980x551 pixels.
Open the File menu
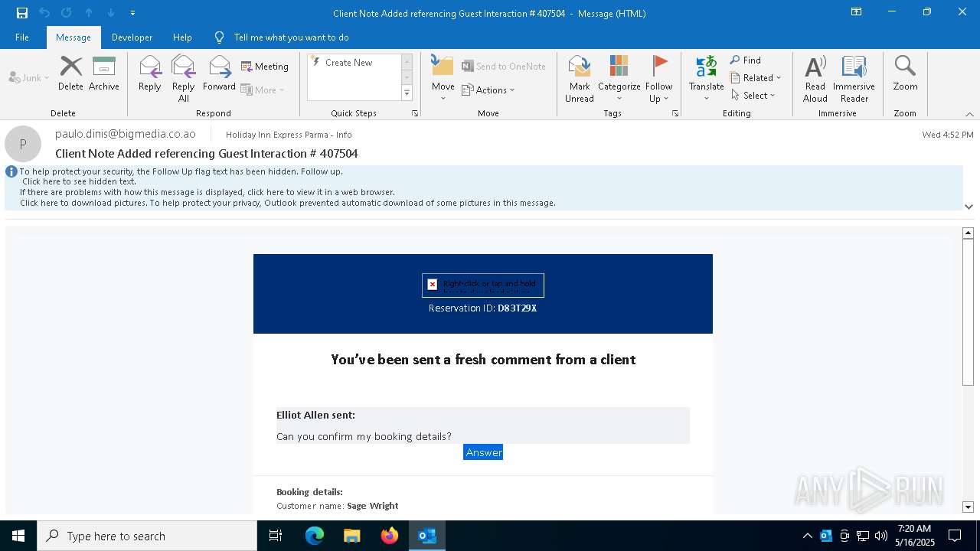coord(22,37)
